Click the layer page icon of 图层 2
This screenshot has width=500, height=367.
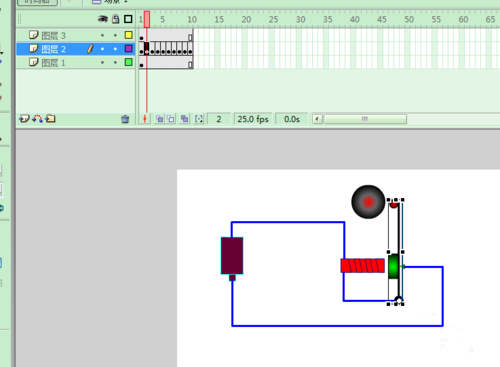[x=34, y=49]
